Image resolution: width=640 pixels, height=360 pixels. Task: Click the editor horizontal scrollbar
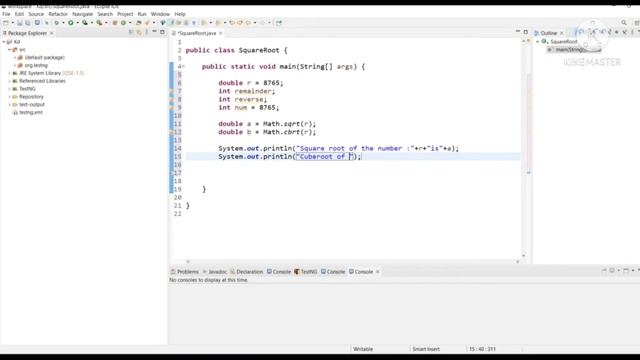[x=353, y=261]
